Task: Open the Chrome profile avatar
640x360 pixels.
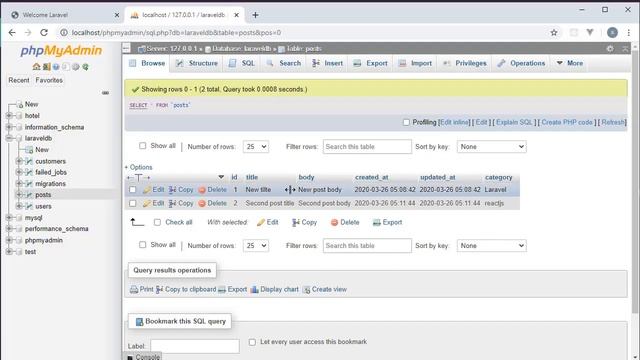Action: tap(612, 33)
